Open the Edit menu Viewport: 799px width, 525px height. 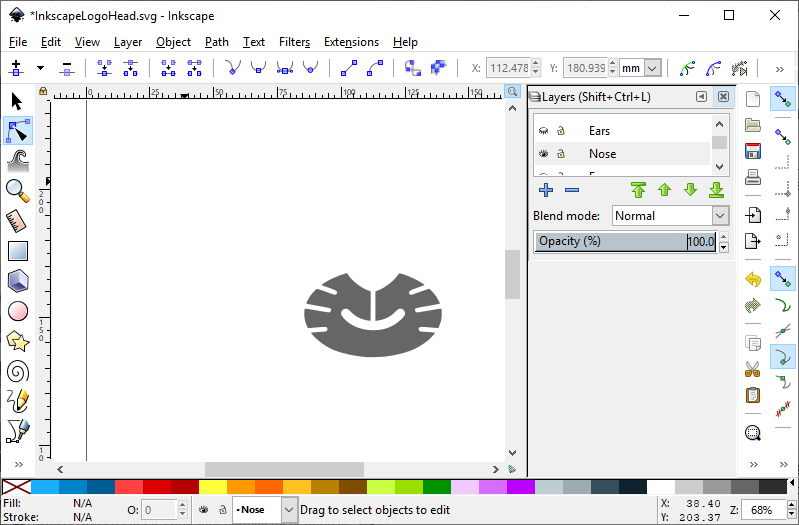click(51, 42)
